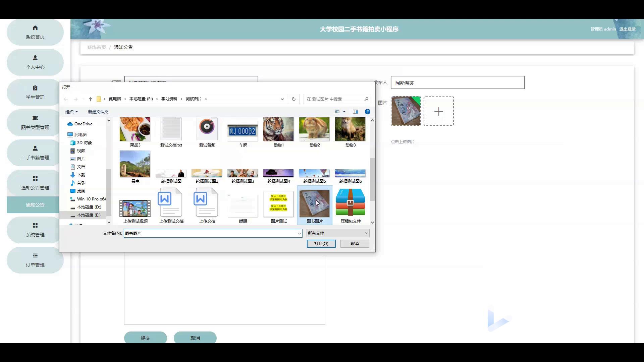
Task: Select 桌面 in navigation tree
Action: click(x=77, y=191)
